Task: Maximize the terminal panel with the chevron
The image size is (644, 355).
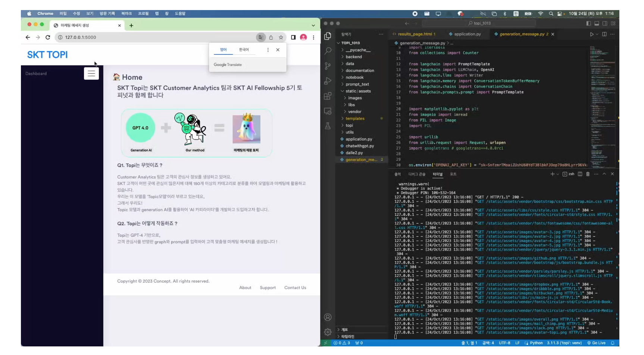Action: click(604, 174)
